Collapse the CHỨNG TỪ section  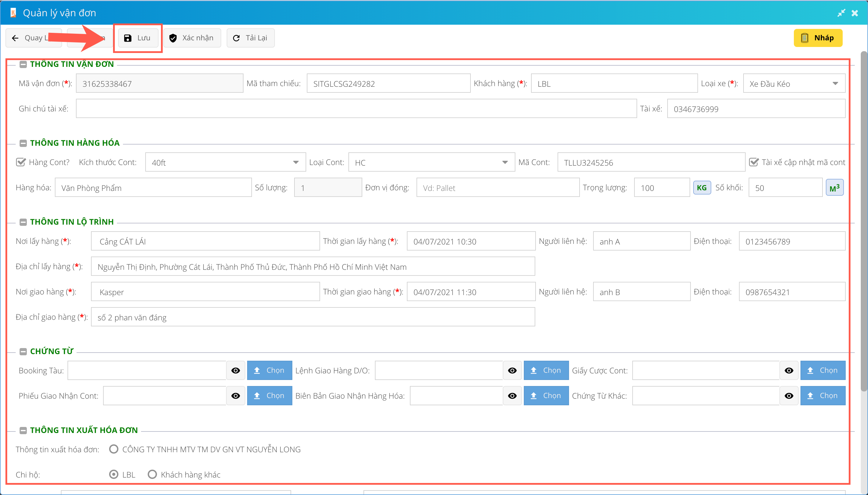[23, 352]
